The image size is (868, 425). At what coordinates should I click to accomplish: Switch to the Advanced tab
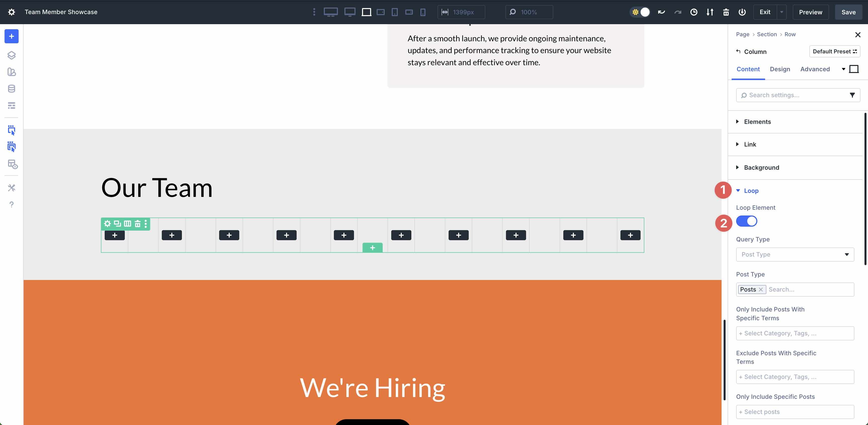point(815,69)
